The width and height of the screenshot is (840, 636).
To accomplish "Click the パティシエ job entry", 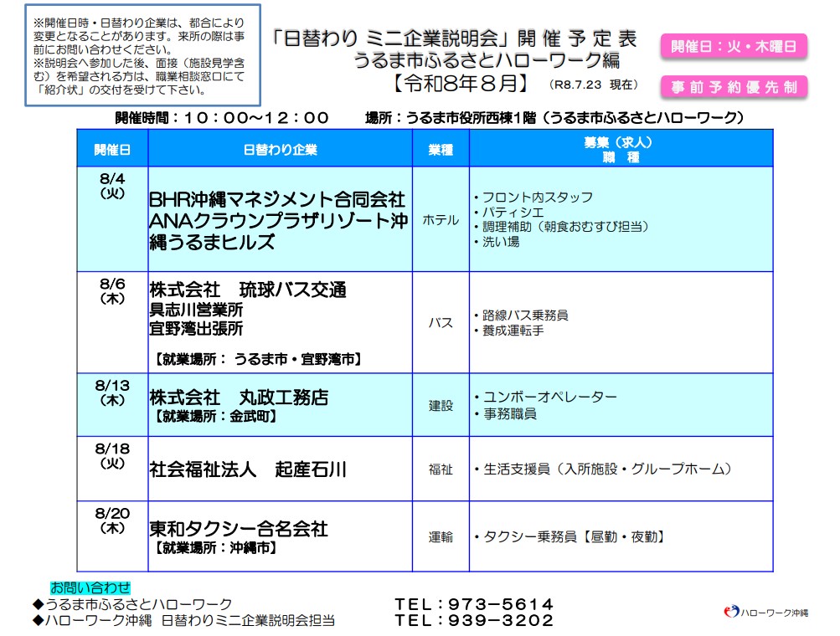I will pyautogui.click(x=509, y=212).
